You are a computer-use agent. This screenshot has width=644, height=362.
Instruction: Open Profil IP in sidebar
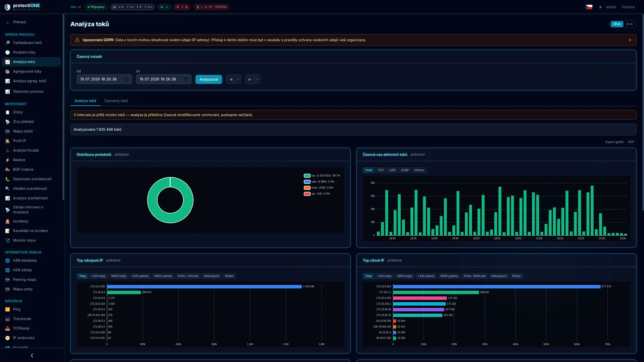[31, 141]
